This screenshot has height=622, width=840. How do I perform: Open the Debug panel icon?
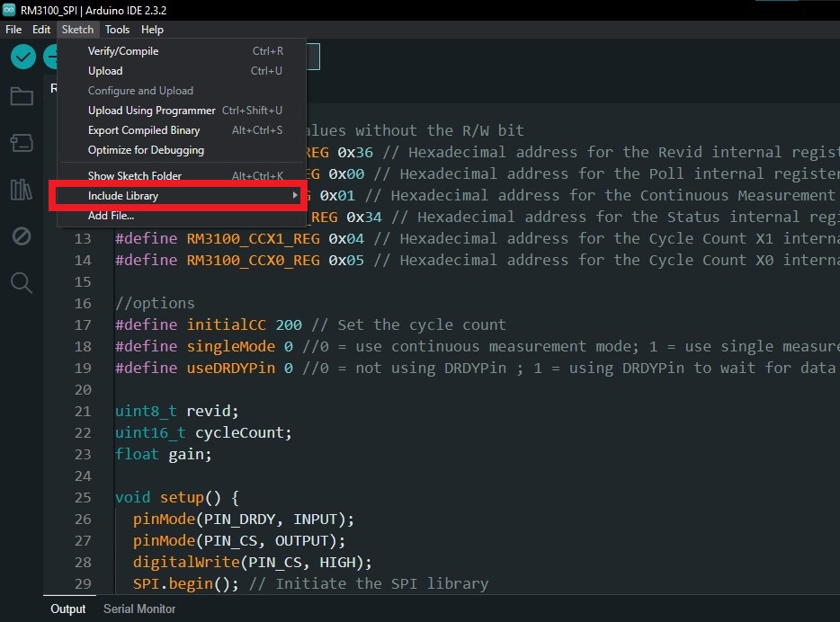(x=22, y=236)
